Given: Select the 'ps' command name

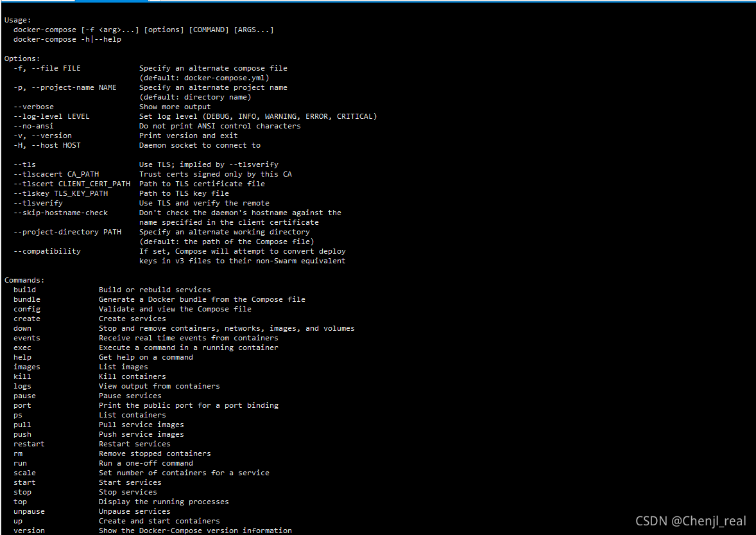Looking at the screenshot, I should tap(18, 416).
